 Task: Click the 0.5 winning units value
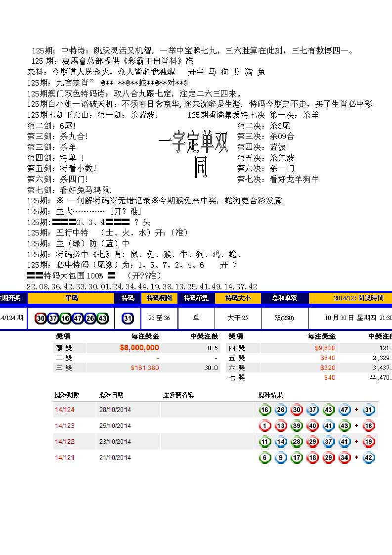point(213,348)
